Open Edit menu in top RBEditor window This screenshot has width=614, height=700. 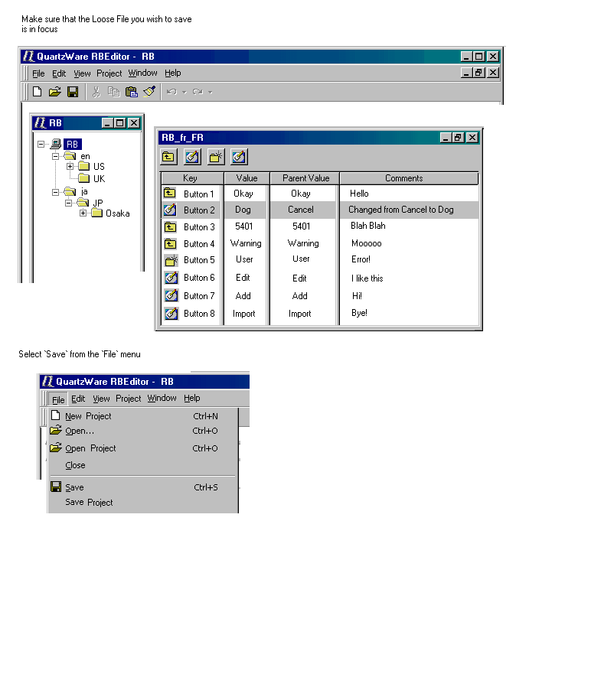coord(59,73)
